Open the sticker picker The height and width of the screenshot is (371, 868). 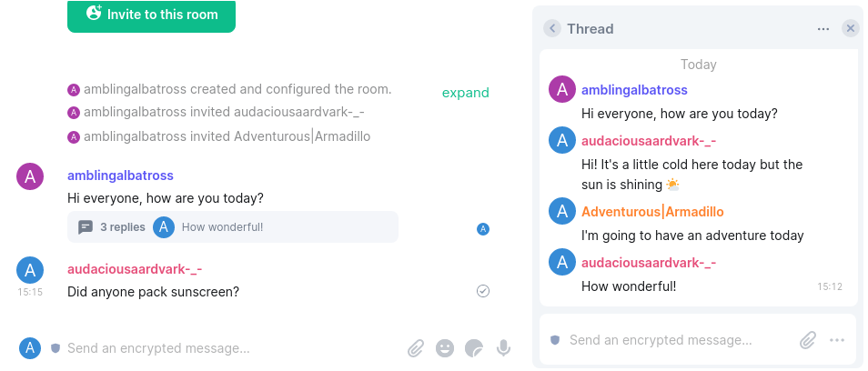[473, 347]
